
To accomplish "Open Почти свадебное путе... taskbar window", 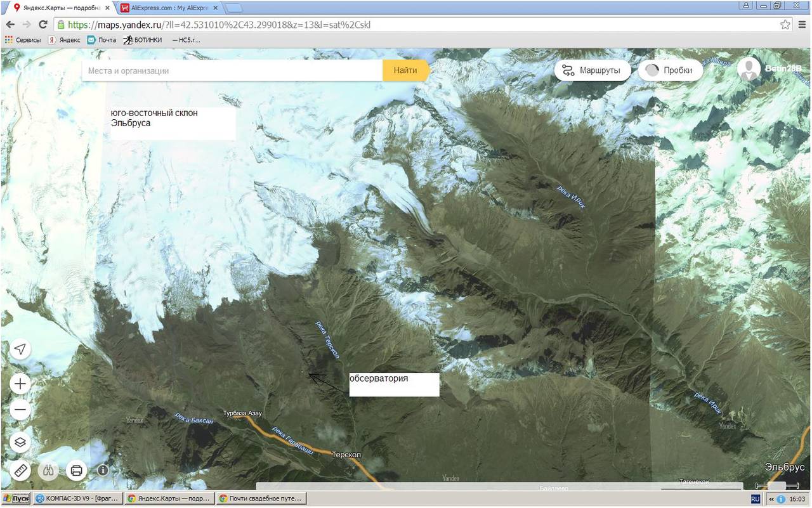I will click(x=261, y=498).
